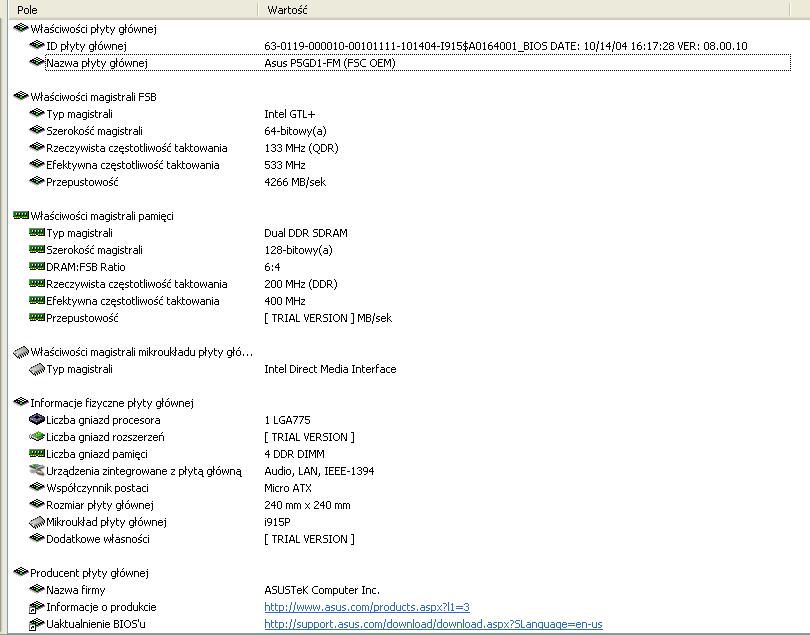Select the 'Micro ATX' value

click(x=288, y=488)
